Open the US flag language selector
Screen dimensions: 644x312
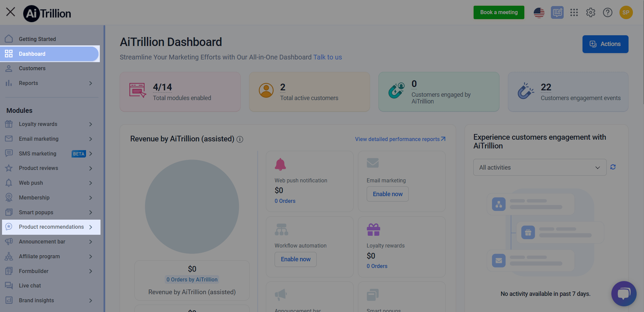click(x=539, y=13)
